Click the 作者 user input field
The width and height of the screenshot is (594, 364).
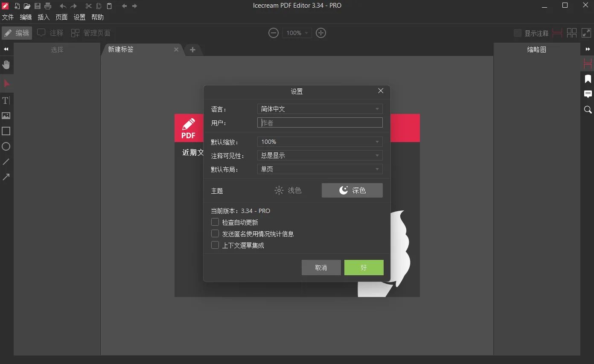click(x=320, y=123)
